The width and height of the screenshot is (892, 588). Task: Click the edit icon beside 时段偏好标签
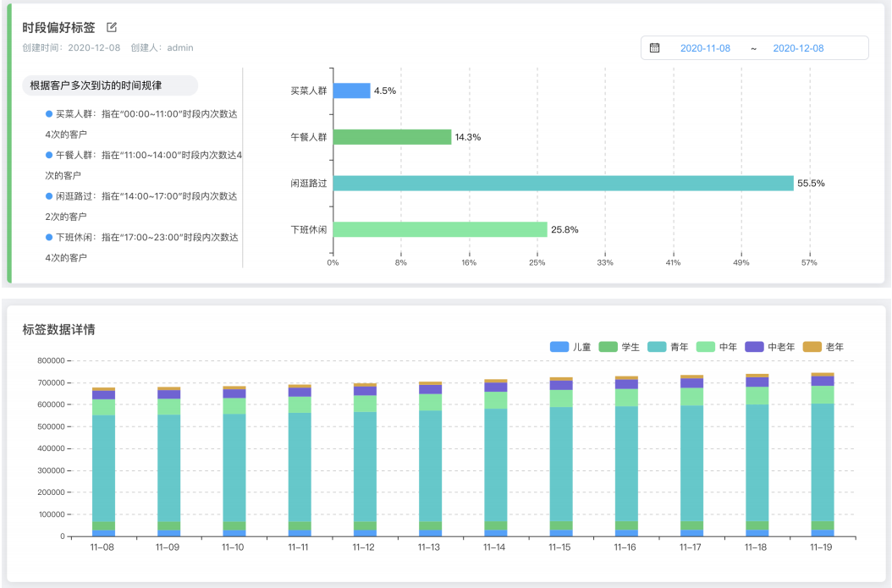click(x=112, y=28)
